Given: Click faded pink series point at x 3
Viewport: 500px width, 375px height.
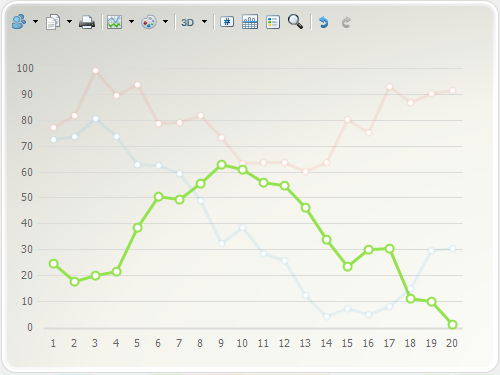Looking at the screenshot, I should pos(95,71).
